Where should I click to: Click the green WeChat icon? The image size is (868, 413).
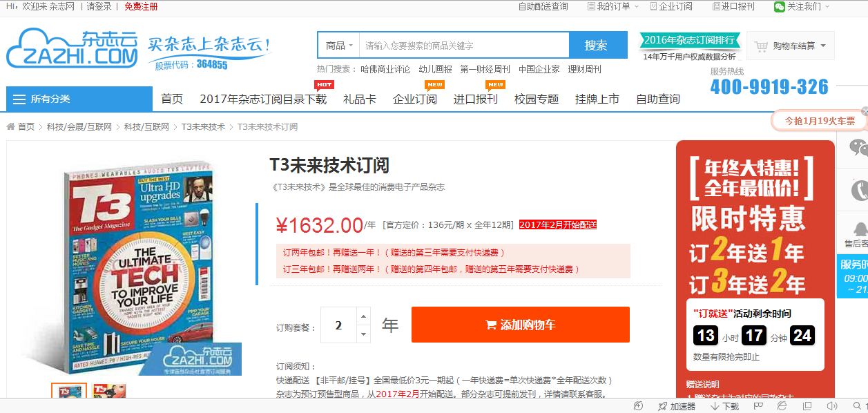click(x=780, y=6)
